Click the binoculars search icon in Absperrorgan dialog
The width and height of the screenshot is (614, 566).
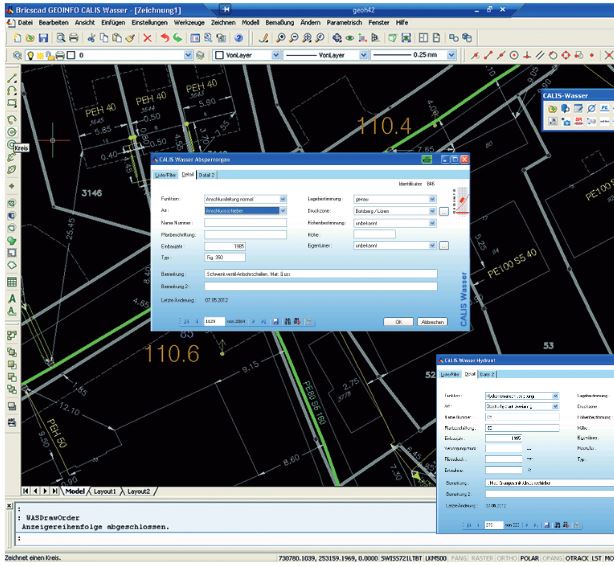[287, 322]
